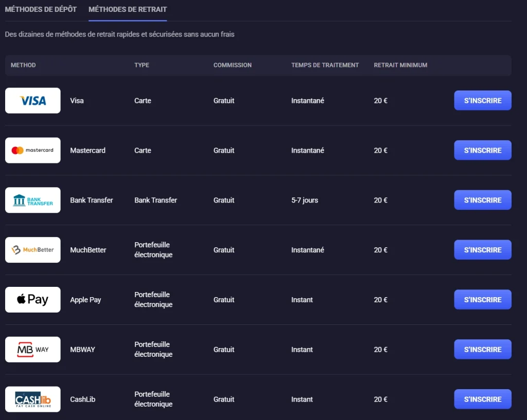This screenshot has height=420, width=527.
Task: Click the TYPE column header
Action: click(142, 65)
